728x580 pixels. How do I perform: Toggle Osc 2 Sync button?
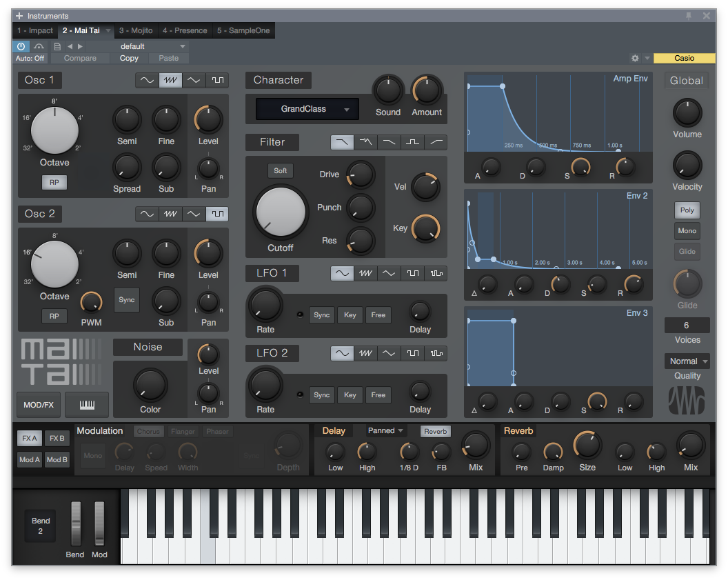pos(127,300)
